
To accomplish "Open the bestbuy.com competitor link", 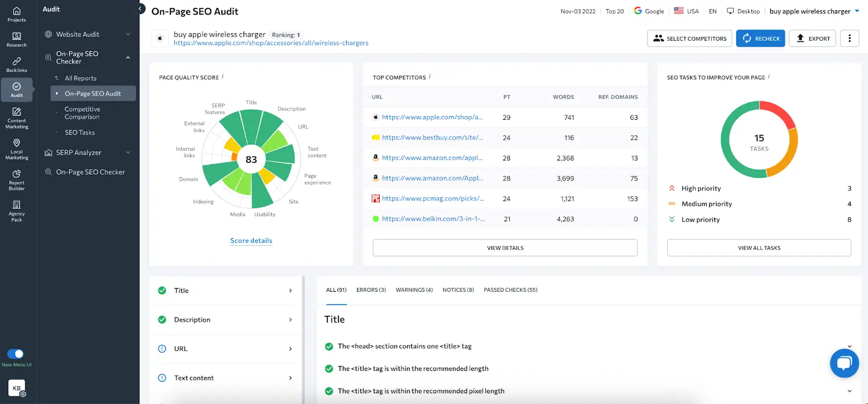I will click(432, 138).
